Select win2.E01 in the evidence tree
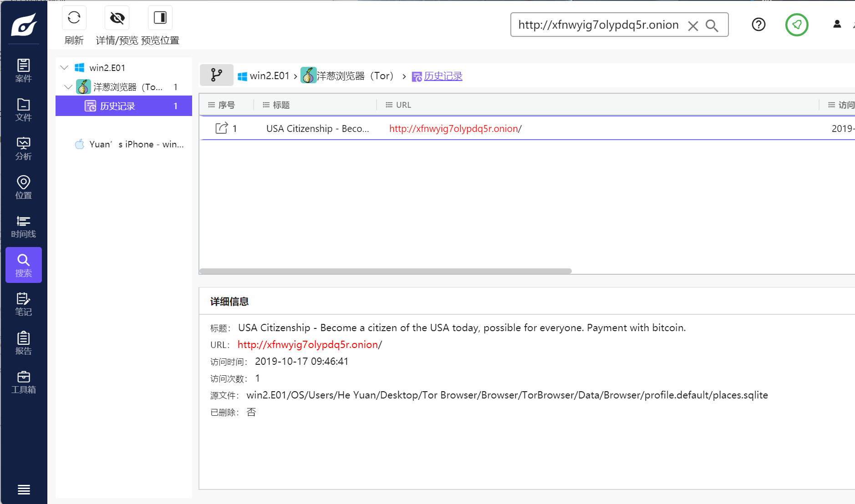The height and width of the screenshot is (504, 855). (x=107, y=68)
